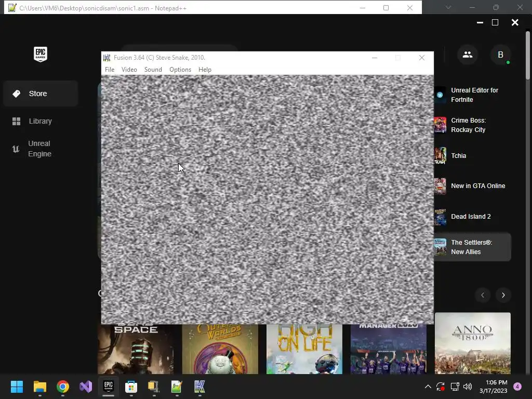Open The Outer Worlds game card
The height and width of the screenshot is (399, 532).
[x=220, y=349]
